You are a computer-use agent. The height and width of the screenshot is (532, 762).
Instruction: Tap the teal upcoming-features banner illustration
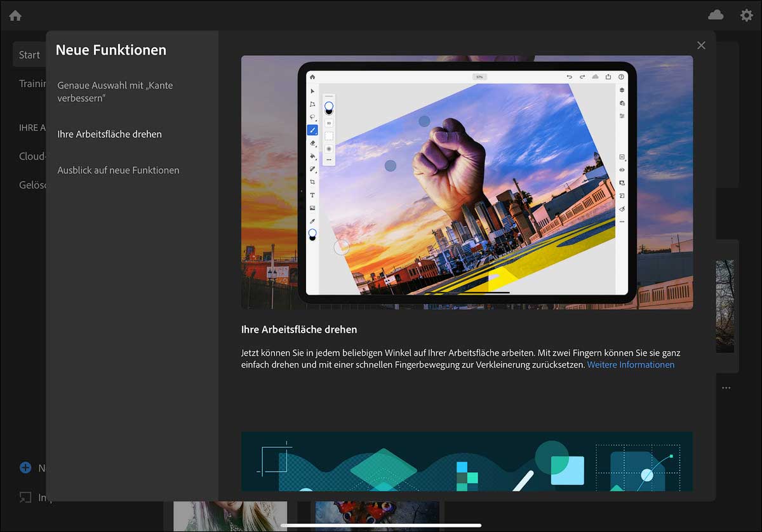[x=467, y=461]
